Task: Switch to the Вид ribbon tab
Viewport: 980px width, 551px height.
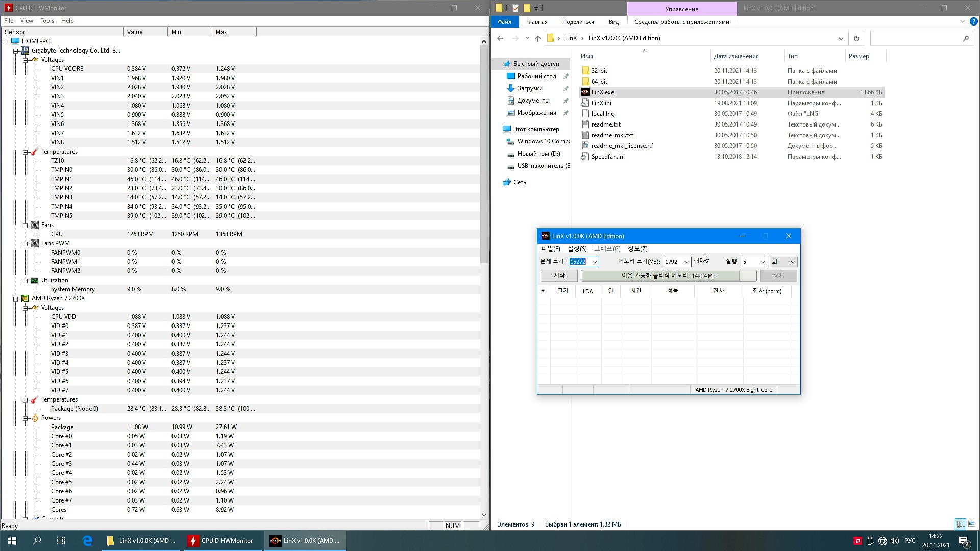Action: pyautogui.click(x=614, y=22)
